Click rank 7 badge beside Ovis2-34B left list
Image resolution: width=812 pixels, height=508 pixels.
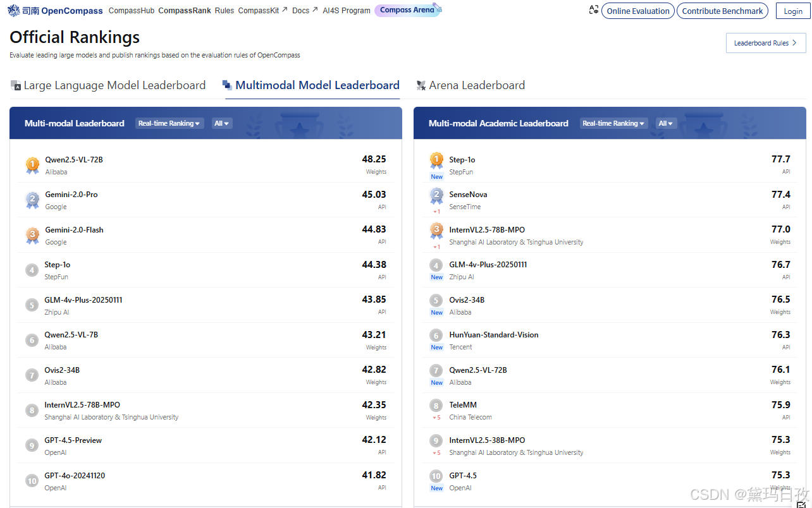point(32,375)
